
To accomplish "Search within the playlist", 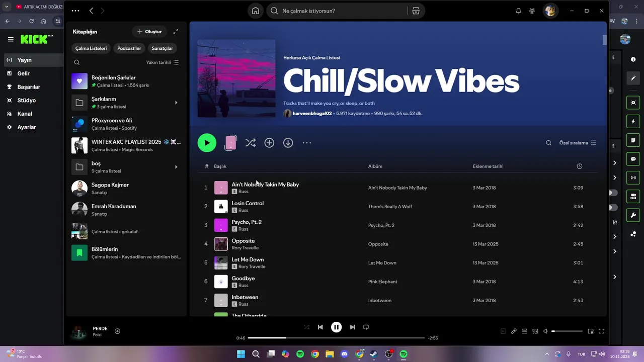I will 548,143.
